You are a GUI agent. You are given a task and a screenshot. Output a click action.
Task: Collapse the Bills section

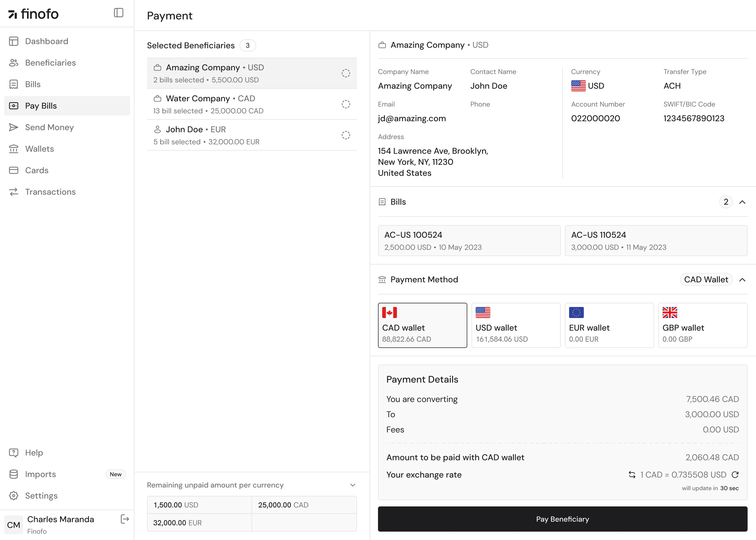click(743, 202)
